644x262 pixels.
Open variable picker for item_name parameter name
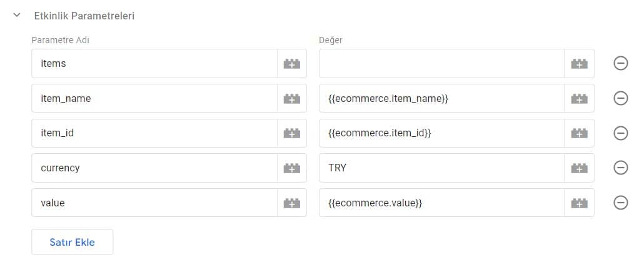292,98
